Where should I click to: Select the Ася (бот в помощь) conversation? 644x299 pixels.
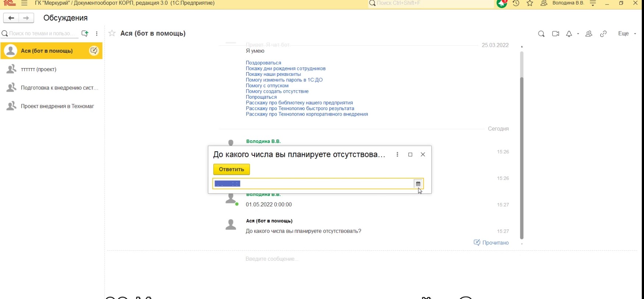52,51
